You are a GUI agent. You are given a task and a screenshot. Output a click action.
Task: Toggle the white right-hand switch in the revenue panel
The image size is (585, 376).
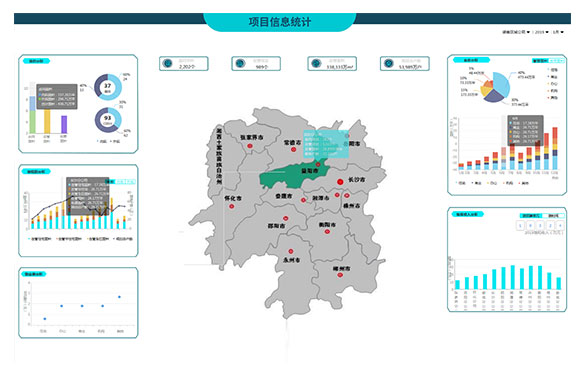(x=553, y=216)
